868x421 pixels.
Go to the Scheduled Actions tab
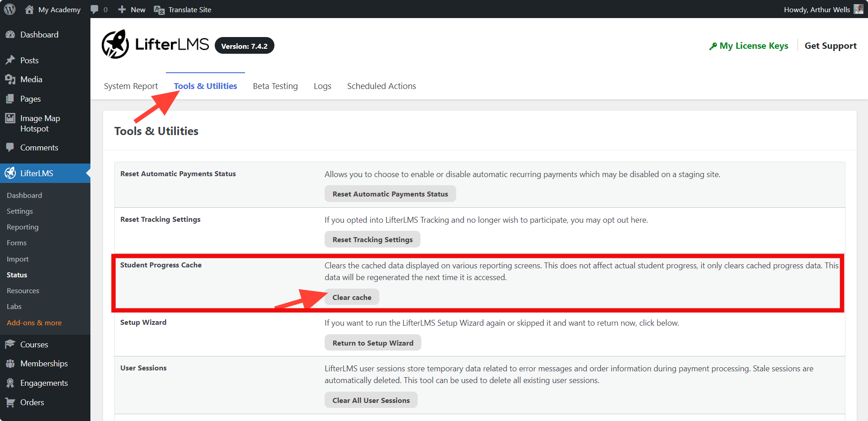pos(382,86)
